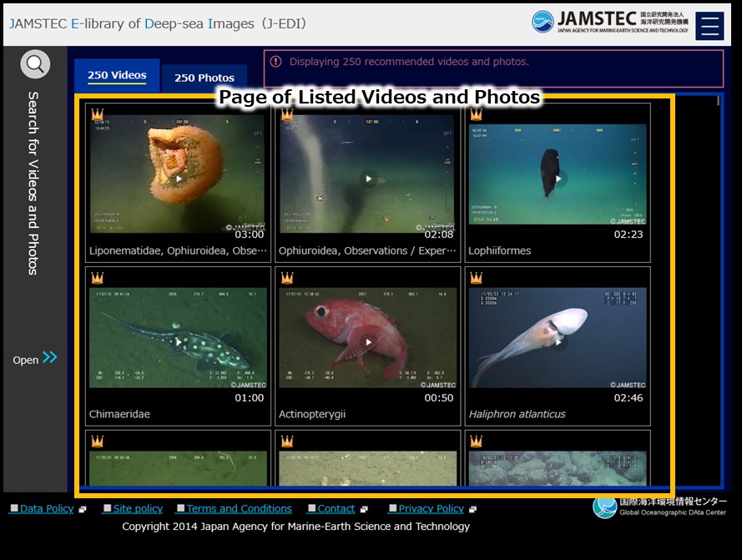
Task: Open the Ophiuroidea, Observations / Exper title
Action: tap(367, 251)
